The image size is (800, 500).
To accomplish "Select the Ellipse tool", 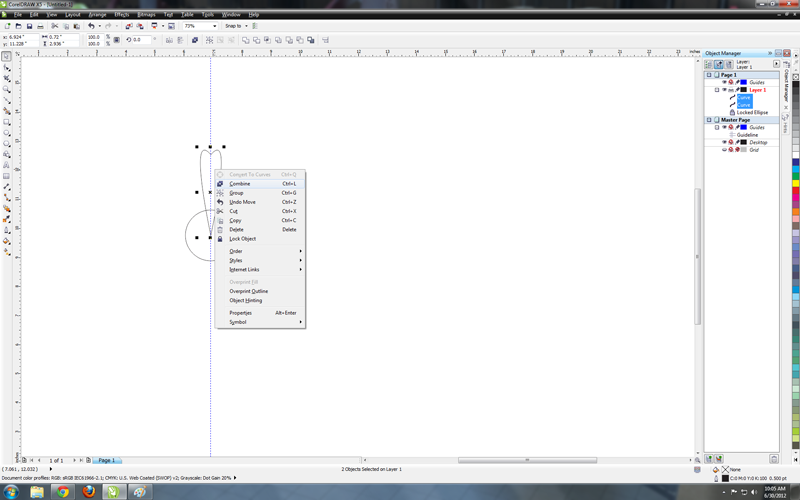I will [7, 133].
